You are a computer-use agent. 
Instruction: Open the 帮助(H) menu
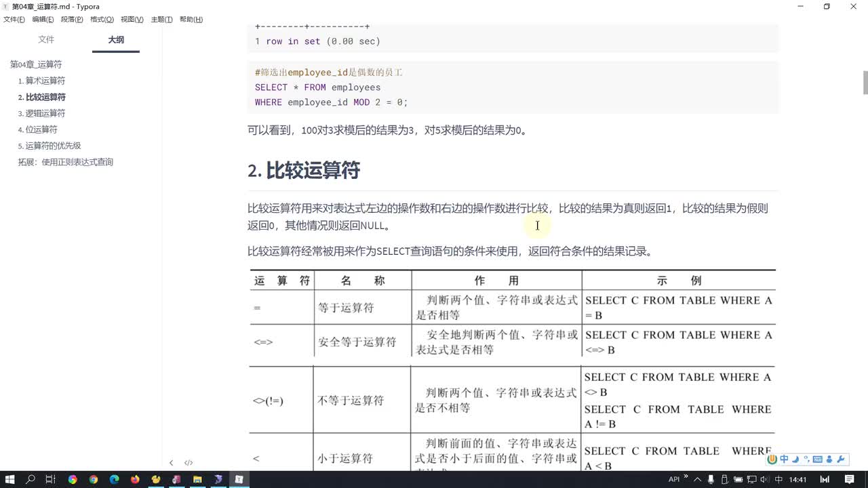191,19
